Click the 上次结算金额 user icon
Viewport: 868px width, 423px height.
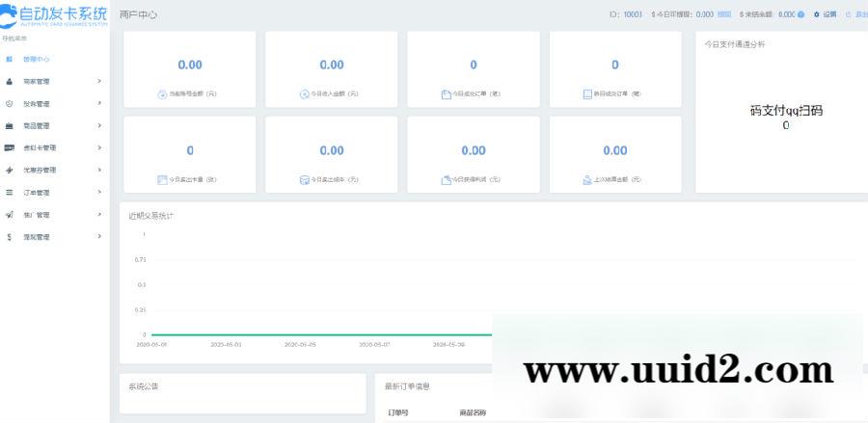587,179
